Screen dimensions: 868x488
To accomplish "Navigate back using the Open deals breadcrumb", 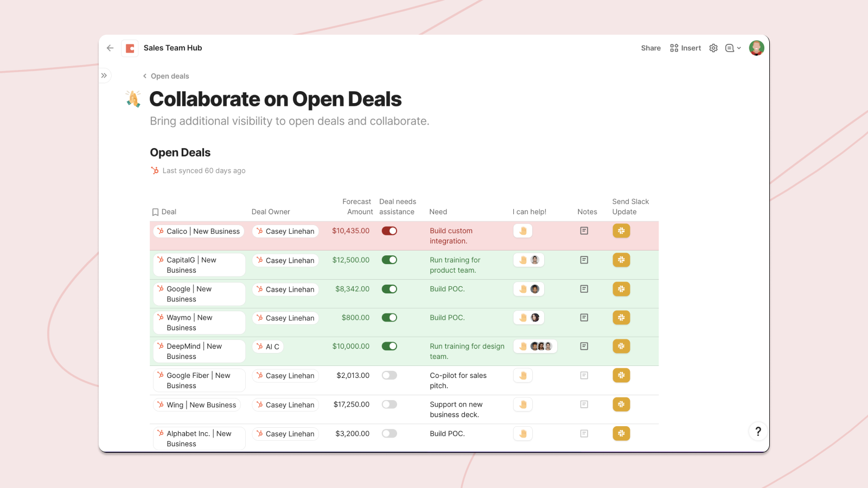I will click(x=170, y=76).
